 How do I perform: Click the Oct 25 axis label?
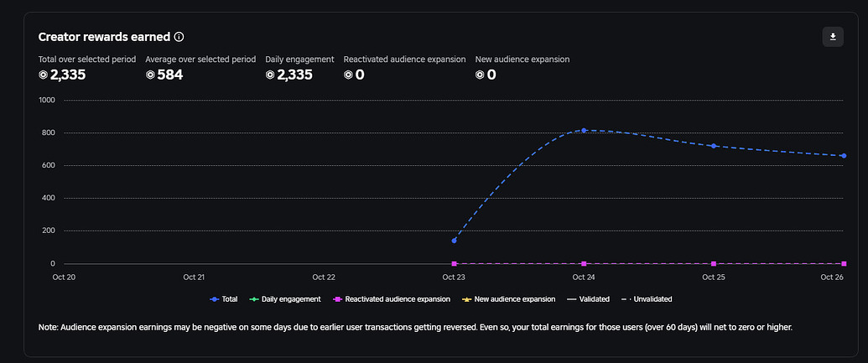point(714,277)
